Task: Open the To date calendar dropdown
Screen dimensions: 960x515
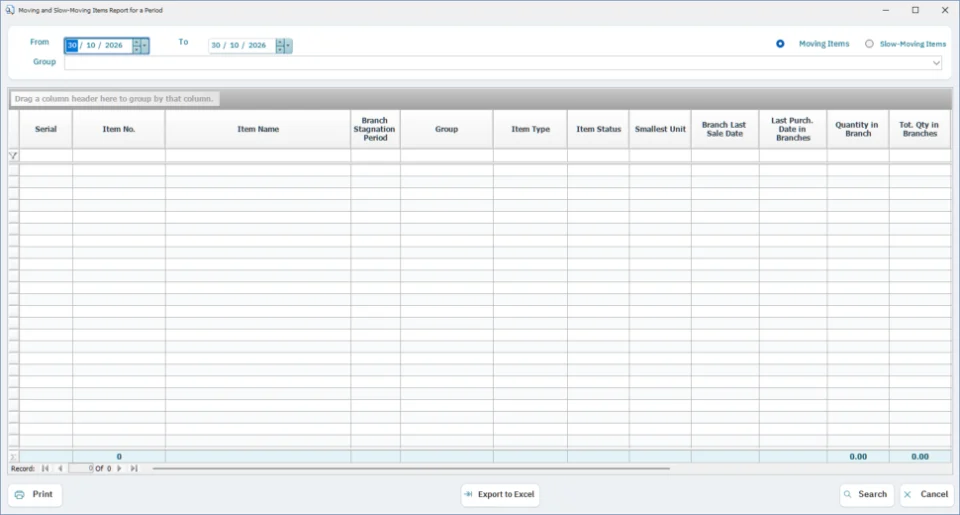Action: tap(288, 45)
